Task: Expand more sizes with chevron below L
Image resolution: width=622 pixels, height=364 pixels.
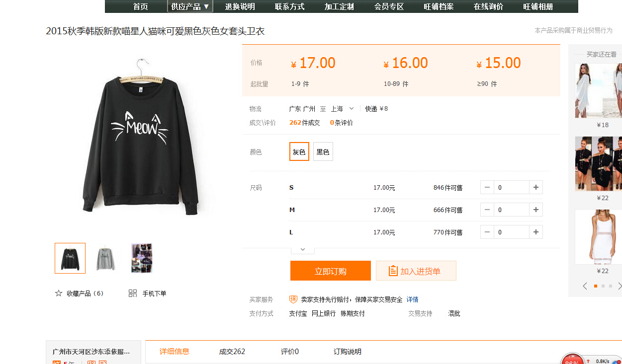Action: tap(302, 249)
